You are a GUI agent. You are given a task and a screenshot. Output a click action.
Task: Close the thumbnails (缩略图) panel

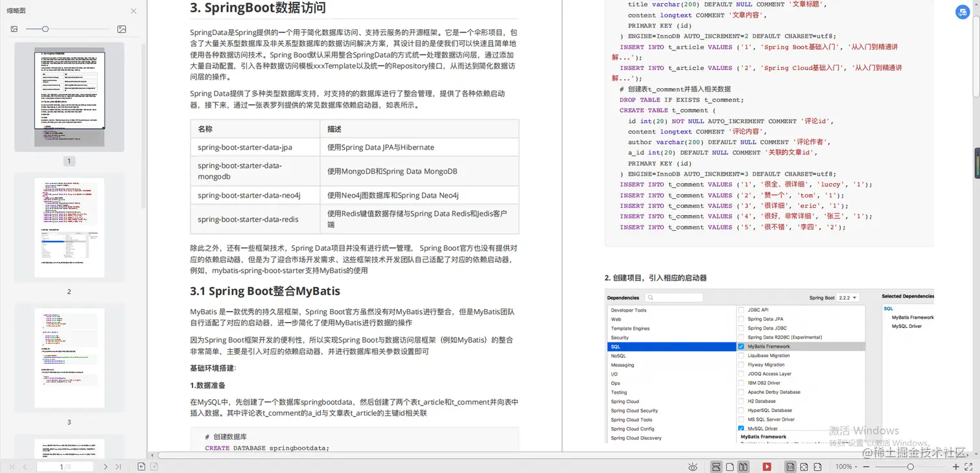[x=134, y=11]
